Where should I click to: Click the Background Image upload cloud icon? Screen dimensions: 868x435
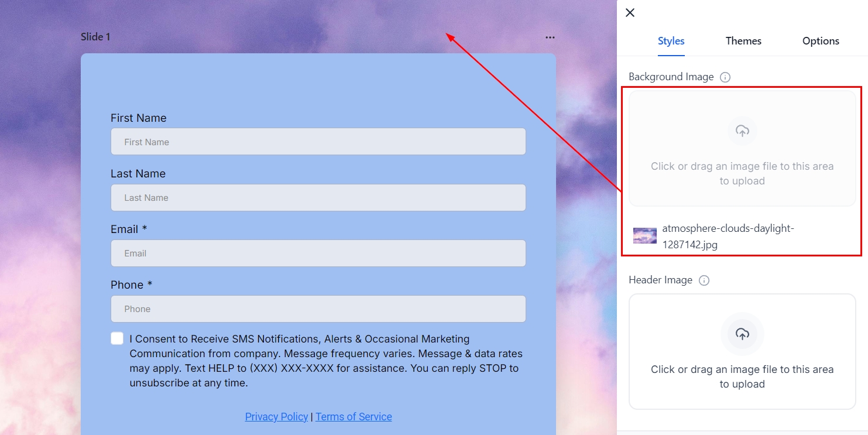(742, 131)
